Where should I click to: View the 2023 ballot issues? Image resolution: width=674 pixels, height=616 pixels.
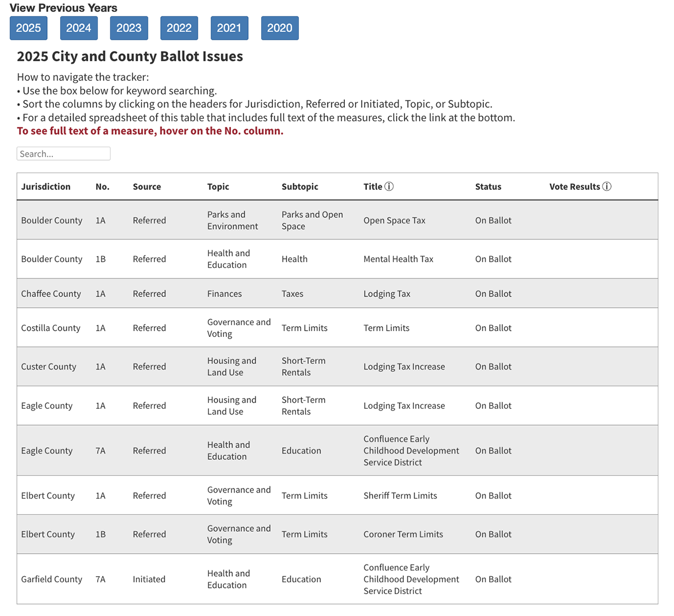tap(129, 28)
